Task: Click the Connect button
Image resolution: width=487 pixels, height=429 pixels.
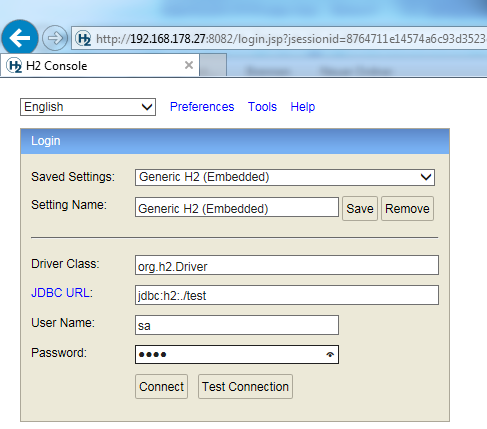Action: click(x=162, y=387)
